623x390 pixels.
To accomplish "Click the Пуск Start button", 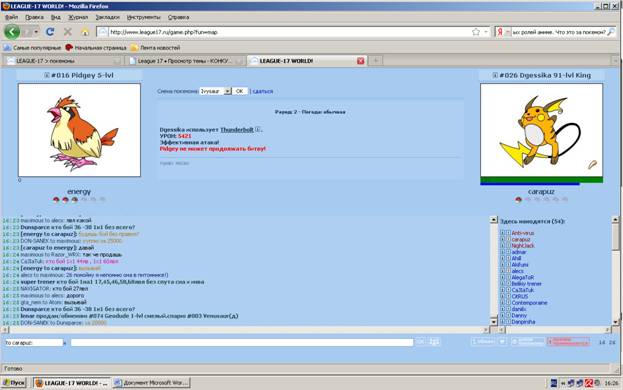I will [x=14, y=383].
